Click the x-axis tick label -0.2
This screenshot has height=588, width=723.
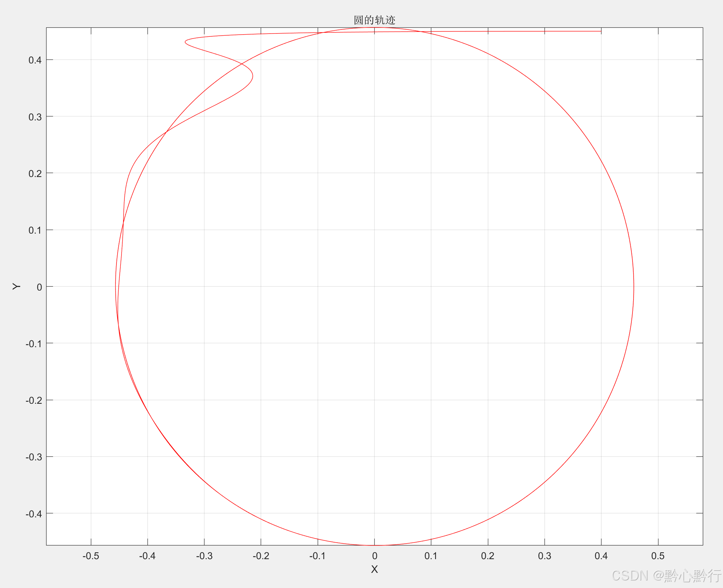(x=261, y=556)
